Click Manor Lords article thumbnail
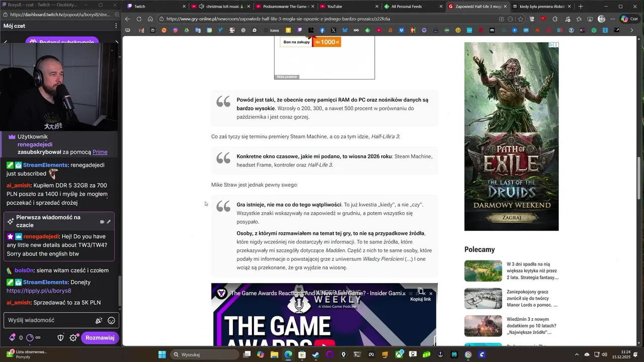Viewport: 644px width, 362px height. (x=483, y=298)
